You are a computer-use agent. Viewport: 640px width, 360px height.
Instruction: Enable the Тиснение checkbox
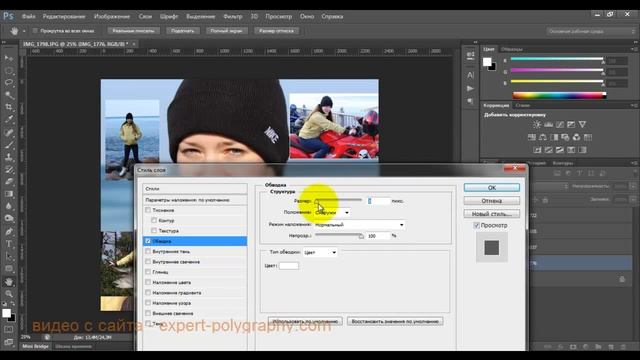point(148,210)
